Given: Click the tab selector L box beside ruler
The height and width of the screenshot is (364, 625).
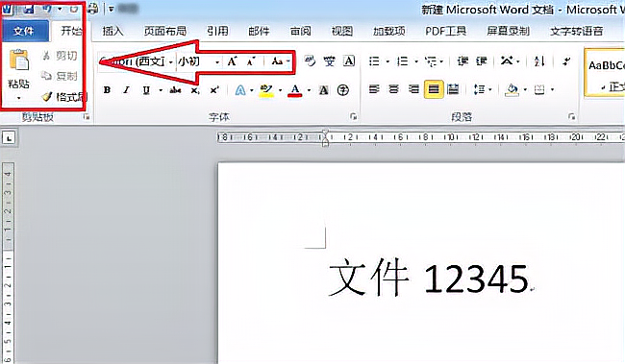Looking at the screenshot, I should [x=9, y=138].
